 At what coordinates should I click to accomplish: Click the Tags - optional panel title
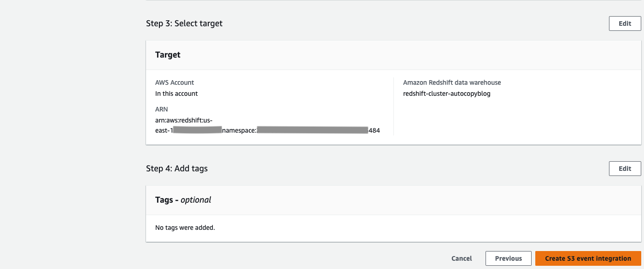tap(183, 200)
